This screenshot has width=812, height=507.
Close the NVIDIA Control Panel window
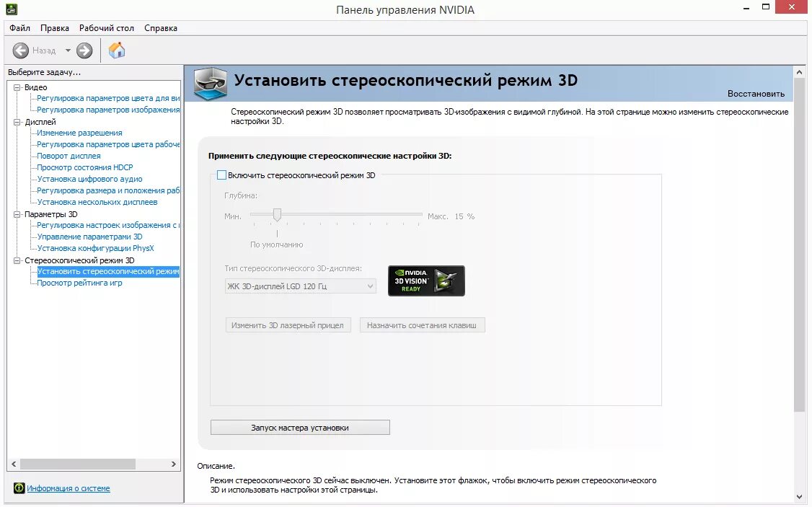coord(791,7)
